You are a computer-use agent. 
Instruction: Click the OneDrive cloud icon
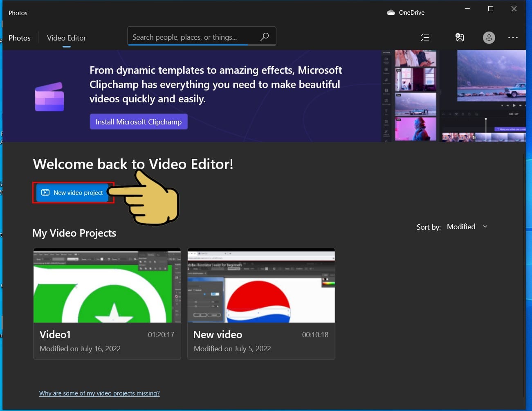(391, 13)
